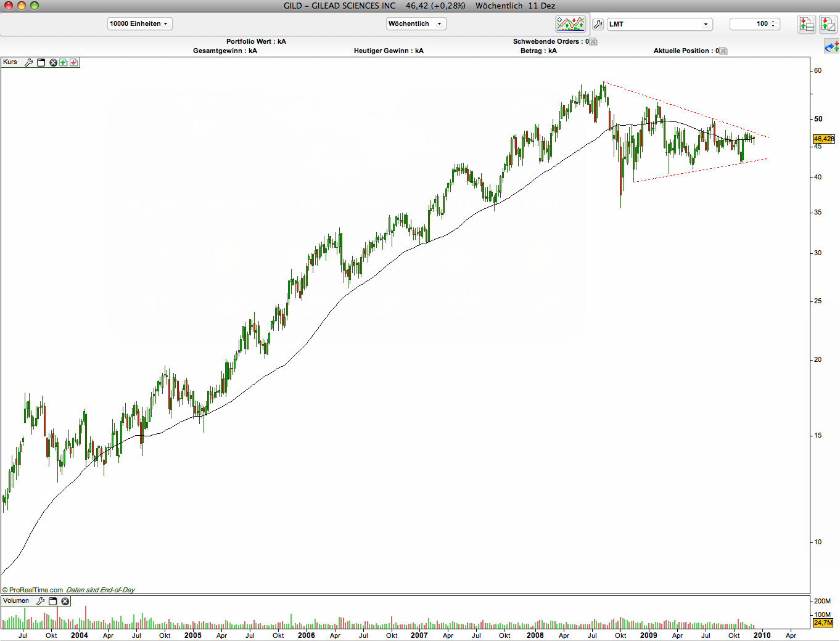
Task: Click the green up-arrow buy icon in Kurs panel
Action: click(x=63, y=62)
